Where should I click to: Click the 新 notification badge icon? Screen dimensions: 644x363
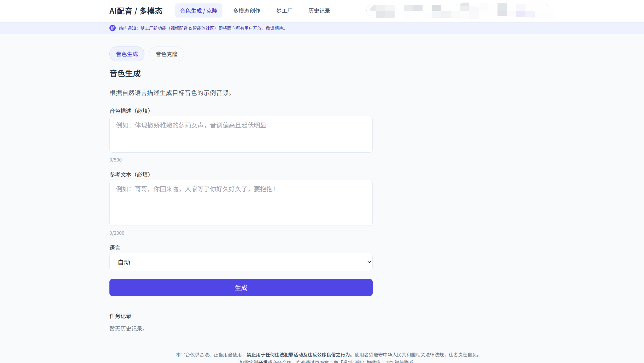click(112, 28)
